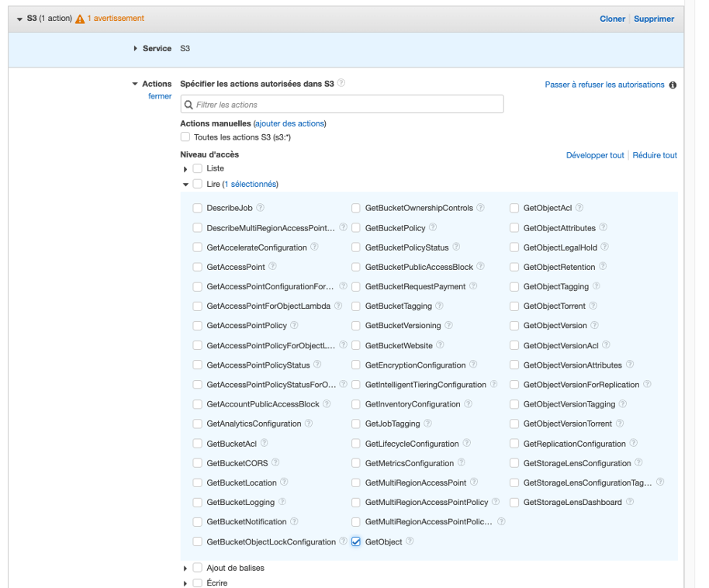Click help icon next to GetObjectVersion
This screenshot has height=588, width=709.
pos(595,325)
